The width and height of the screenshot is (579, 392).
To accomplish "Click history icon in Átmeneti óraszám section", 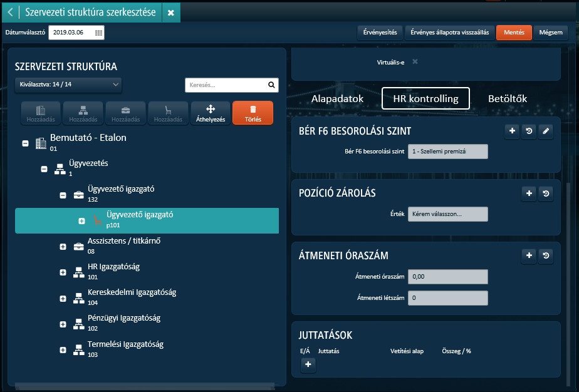I will 546,255.
